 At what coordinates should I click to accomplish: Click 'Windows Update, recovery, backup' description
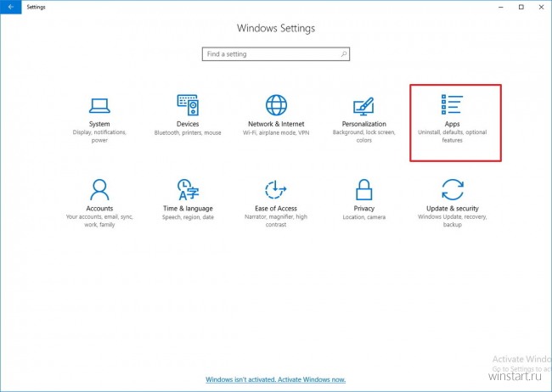point(453,221)
